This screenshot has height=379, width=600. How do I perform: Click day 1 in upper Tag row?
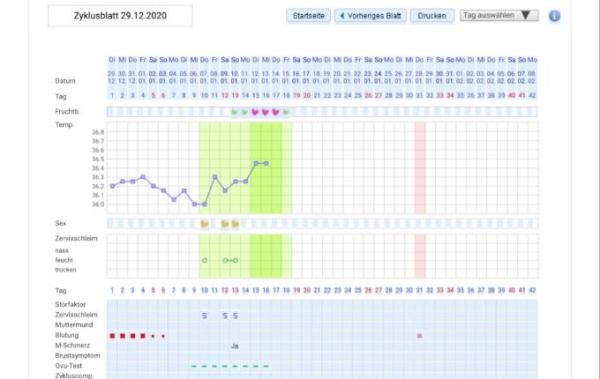coord(112,95)
